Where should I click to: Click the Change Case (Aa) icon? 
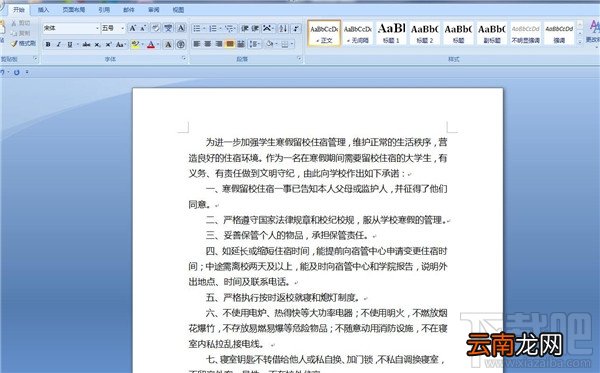click(x=120, y=44)
